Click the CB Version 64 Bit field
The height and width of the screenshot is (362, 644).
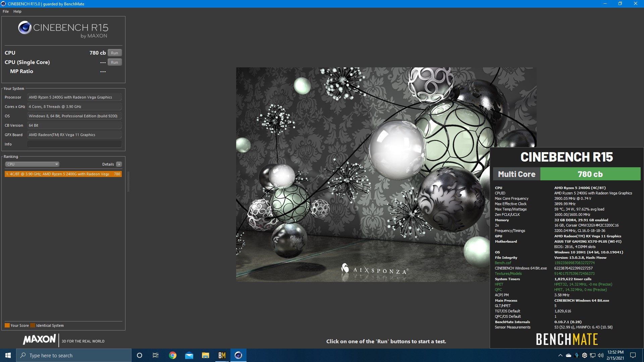[74, 125]
